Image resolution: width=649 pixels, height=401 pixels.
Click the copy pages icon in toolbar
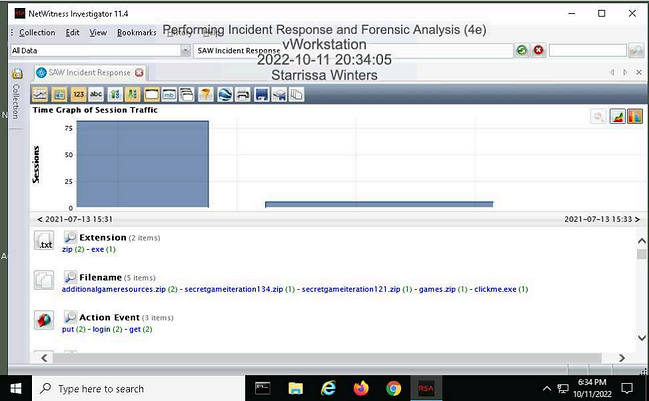[x=296, y=95]
